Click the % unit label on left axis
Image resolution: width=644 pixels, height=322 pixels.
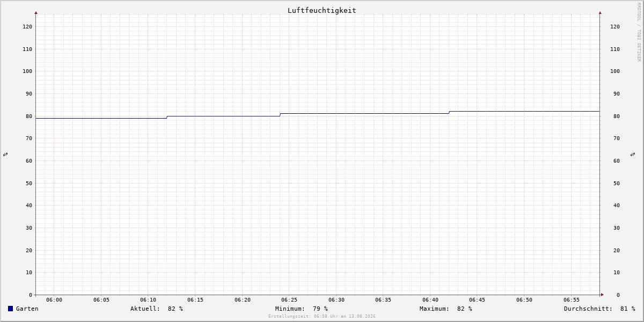point(5,154)
